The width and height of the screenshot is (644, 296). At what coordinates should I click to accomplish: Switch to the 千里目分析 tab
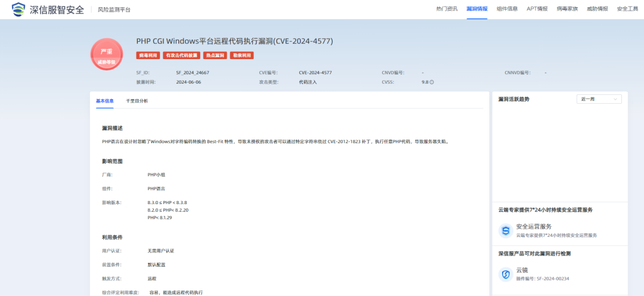pyautogui.click(x=137, y=101)
